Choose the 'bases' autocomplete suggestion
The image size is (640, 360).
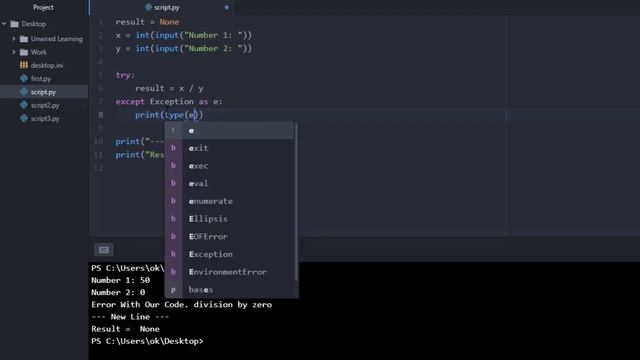[x=229, y=289]
